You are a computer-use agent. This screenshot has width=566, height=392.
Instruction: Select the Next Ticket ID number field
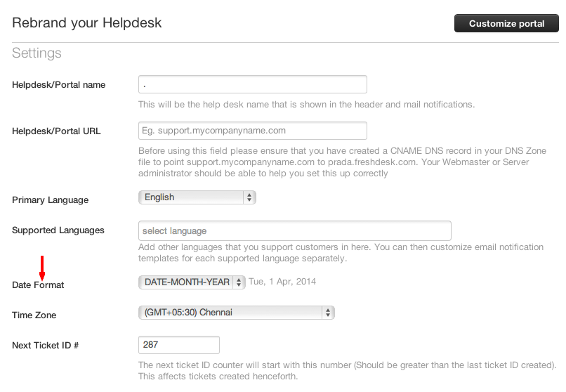pos(179,345)
